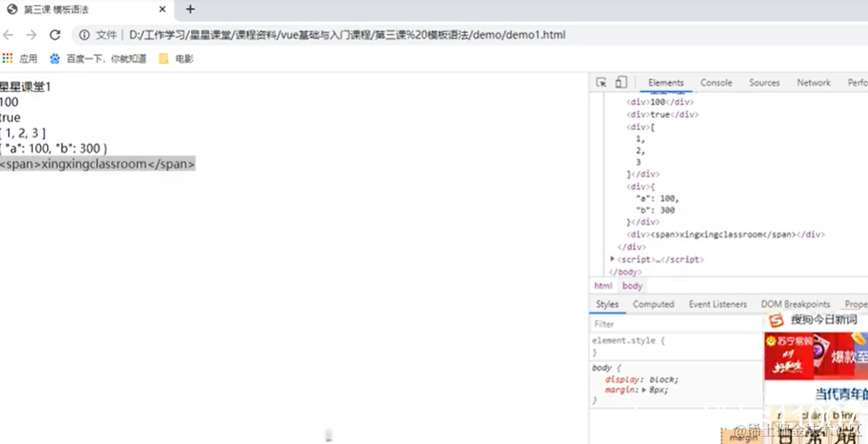
Task: Open the Computed sub-tab
Action: pos(654,304)
